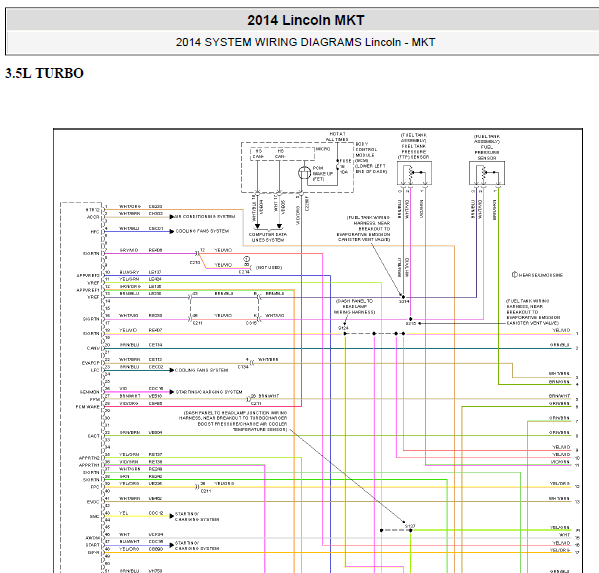Click the Fuel Tank Pressure (FTP) Sensor symbol
This screenshot has height=573, width=599.
414,173
